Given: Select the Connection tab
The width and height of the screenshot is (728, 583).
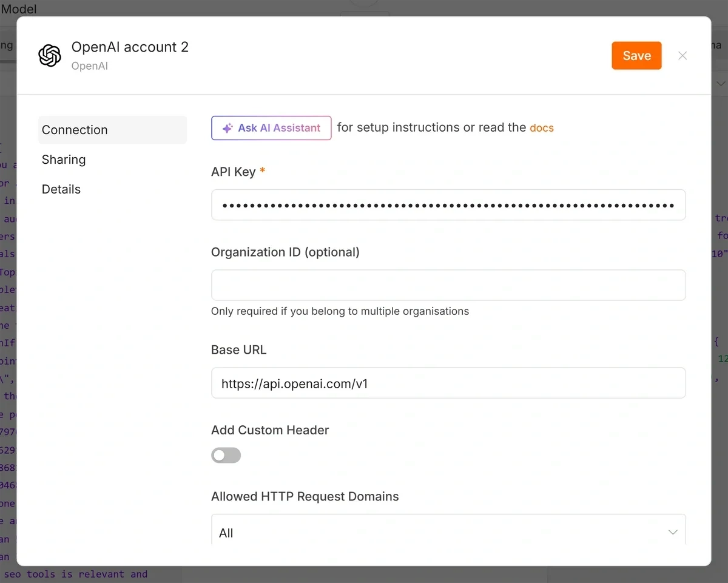Looking at the screenshot, I should [x=112, y=130].
